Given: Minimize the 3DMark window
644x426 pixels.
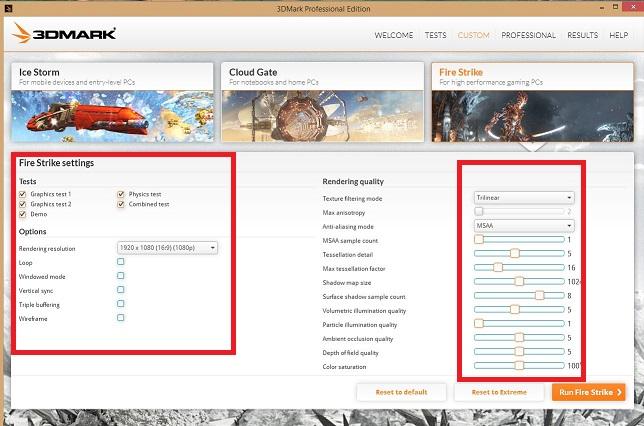Looking at the screenshot, I should 602,8.
